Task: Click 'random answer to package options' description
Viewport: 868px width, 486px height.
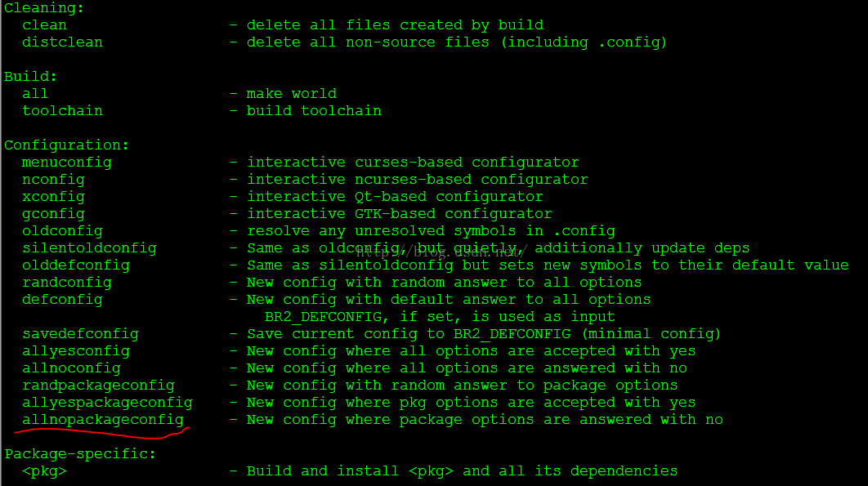Action: pyautogui.click(x=535, y=386)
